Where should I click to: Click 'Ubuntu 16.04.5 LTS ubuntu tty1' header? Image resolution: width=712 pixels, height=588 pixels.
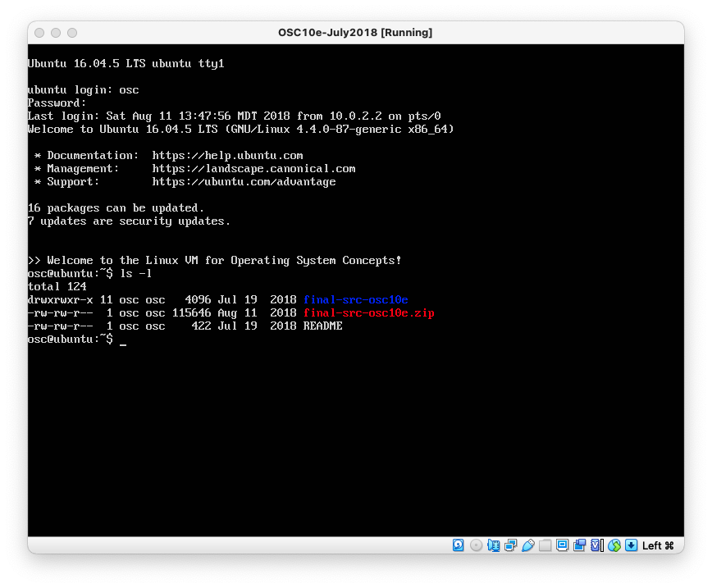pyautogui.click(x=126, y=64)
